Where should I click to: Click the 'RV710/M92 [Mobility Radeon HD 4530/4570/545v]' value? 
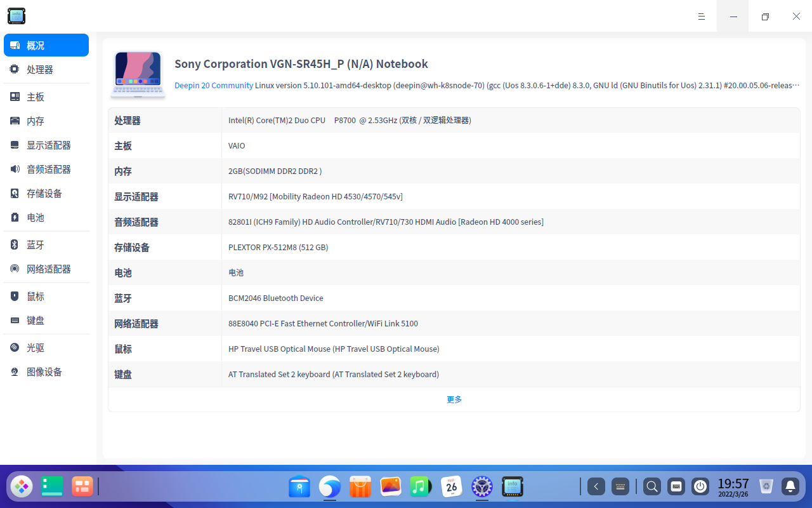315,196
